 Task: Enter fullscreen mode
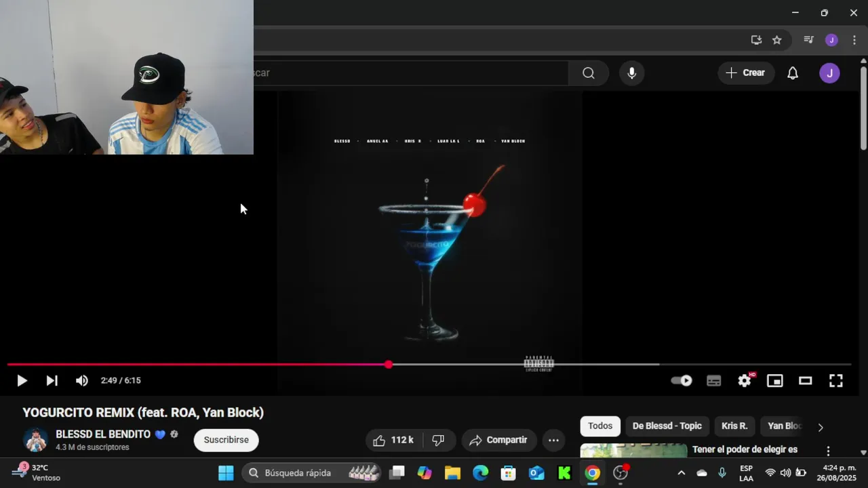coord(836,381)
